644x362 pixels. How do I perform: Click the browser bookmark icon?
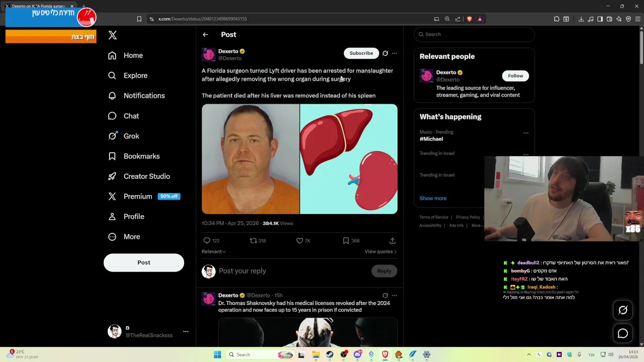click(x=139, y=19)
